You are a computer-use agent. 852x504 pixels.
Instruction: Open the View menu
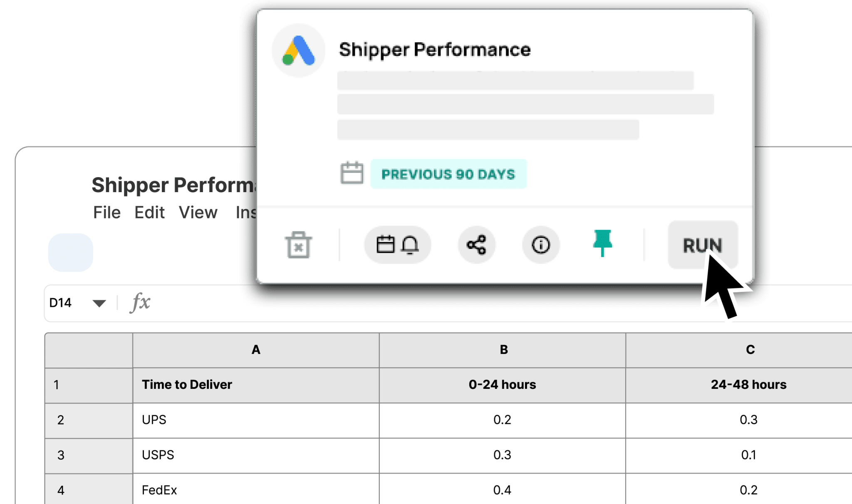coord(198,212)
